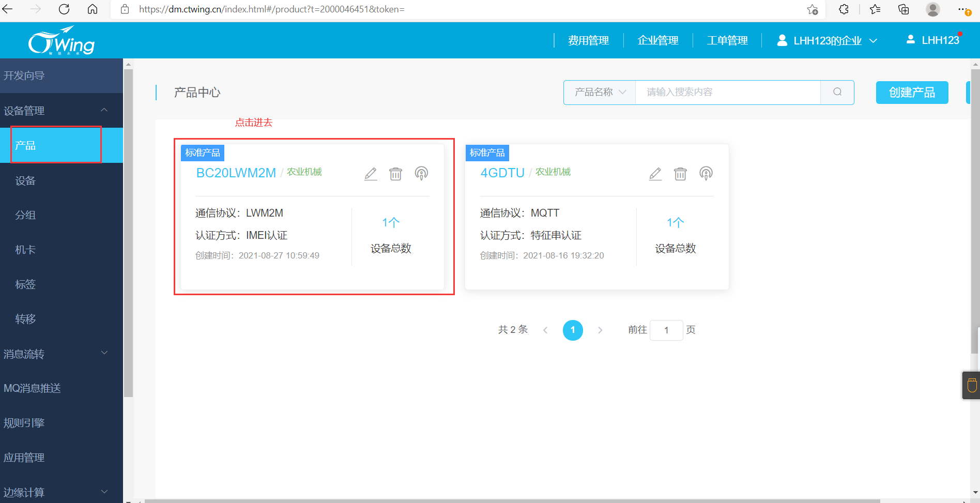This screenshot has height=503, width=980.
Task: Click the 前往 page number input
Action: [666, 330]
